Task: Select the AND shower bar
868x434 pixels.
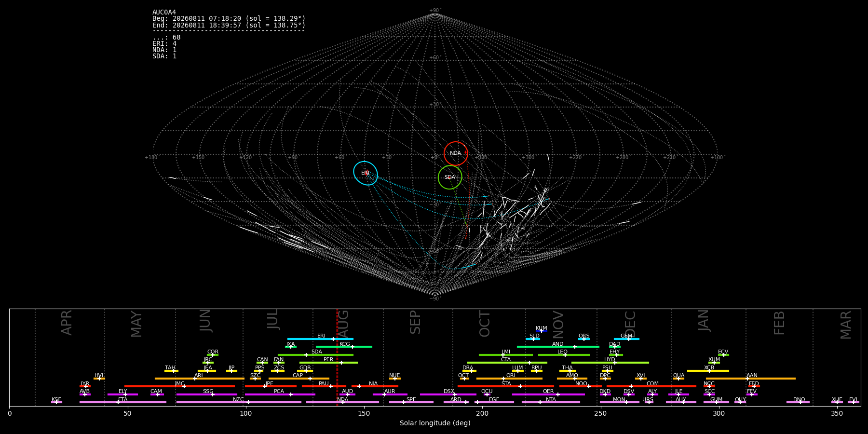Action: coord(558,347)
